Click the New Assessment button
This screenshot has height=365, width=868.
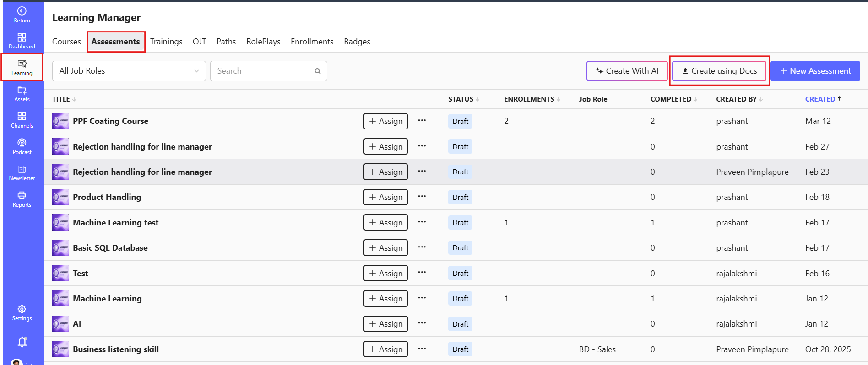[x=815, y=71]
